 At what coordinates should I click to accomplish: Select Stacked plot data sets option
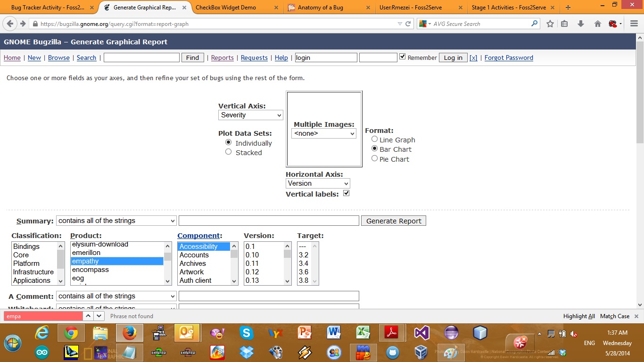click(x=229, y=152)
